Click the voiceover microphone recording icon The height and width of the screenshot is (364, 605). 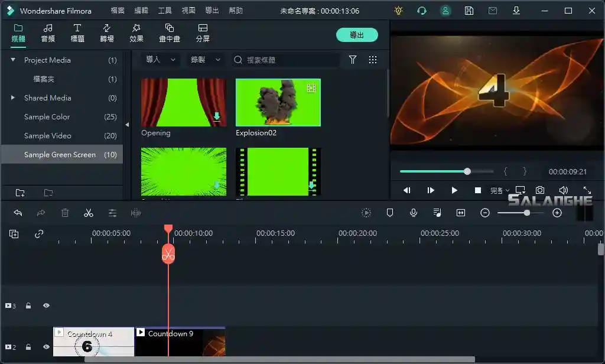point(413,213)
